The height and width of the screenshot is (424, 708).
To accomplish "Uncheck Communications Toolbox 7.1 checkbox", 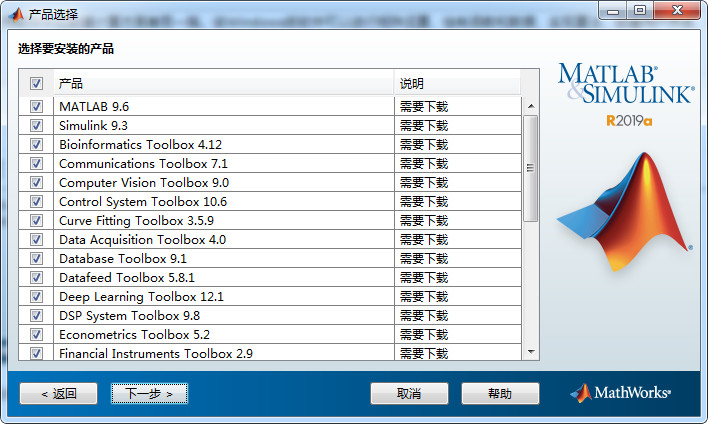I will click(x=36, y=163).
